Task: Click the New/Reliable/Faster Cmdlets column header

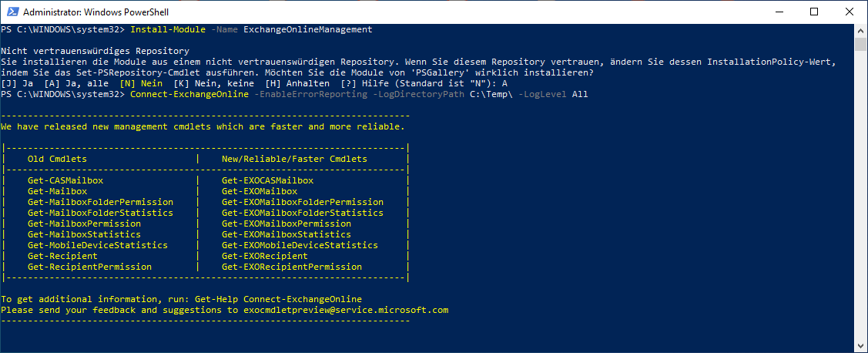Action: click(x=294, y=159)
